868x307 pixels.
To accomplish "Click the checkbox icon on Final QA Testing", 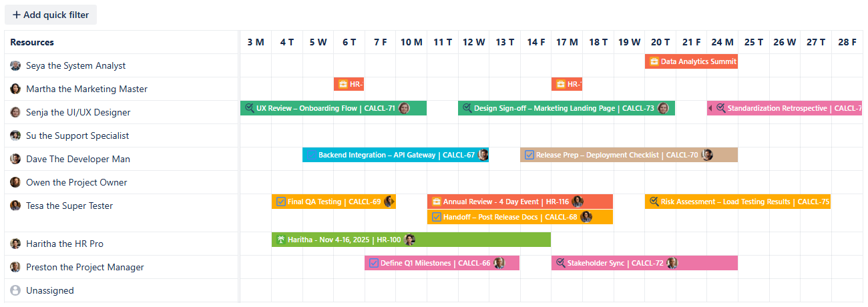I will 281,202.
